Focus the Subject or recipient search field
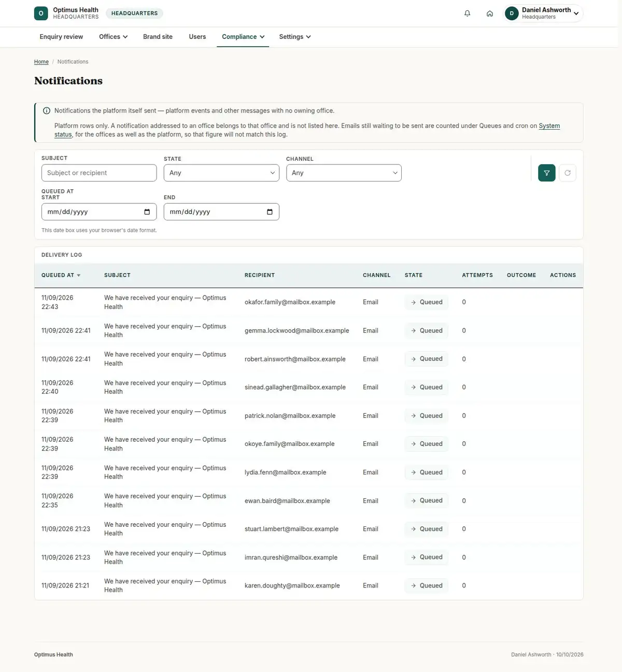622x672 pixels. (99, 173)
